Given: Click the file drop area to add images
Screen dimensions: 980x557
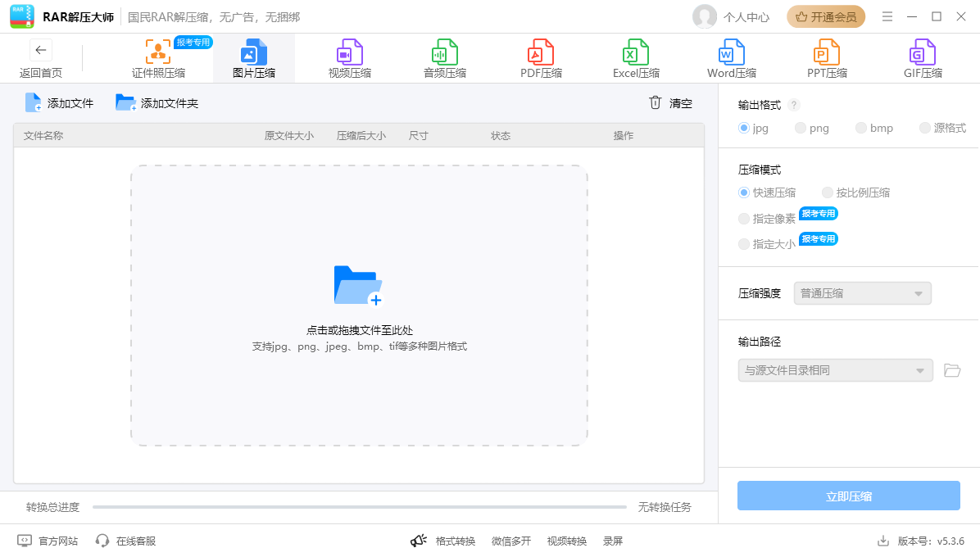Looking at the screenshot, I should point(359,306).
